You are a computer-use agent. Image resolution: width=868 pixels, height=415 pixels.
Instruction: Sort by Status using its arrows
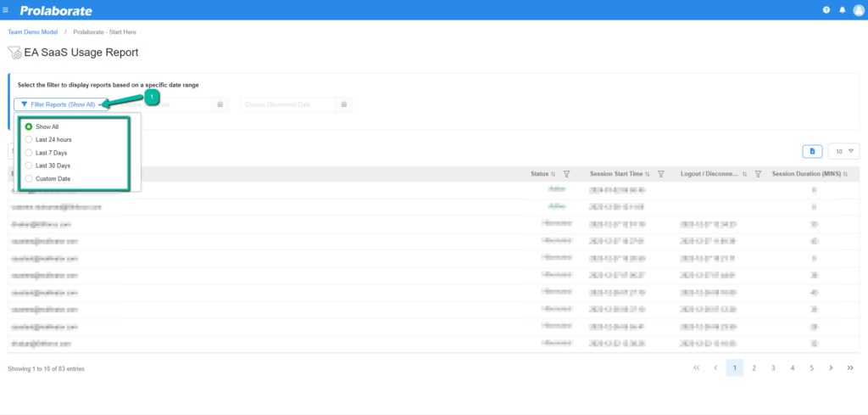point(553,174)
